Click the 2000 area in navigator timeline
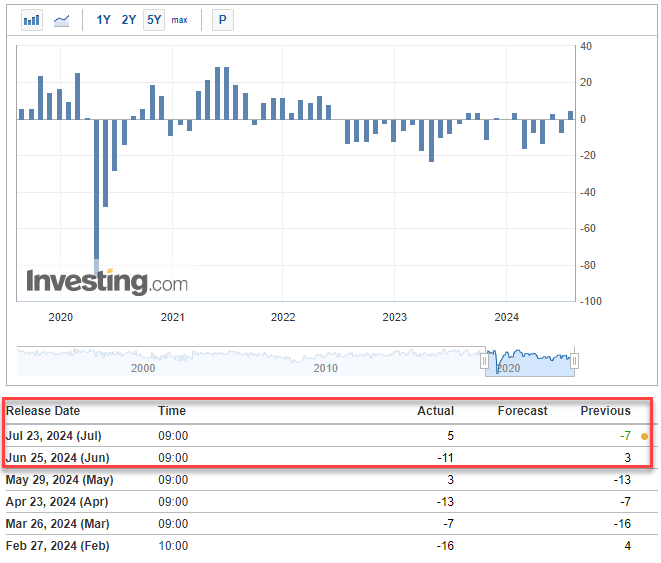The height and width of the screenshot is (563, 661). pos(143,367)
